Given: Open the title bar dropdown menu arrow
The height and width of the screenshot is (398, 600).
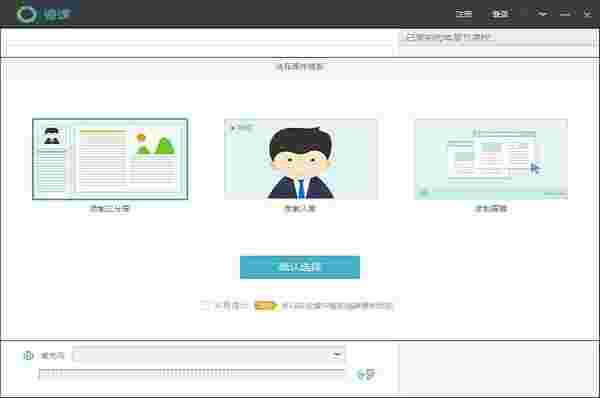Looking at the screenshot, I should [543, 14].
